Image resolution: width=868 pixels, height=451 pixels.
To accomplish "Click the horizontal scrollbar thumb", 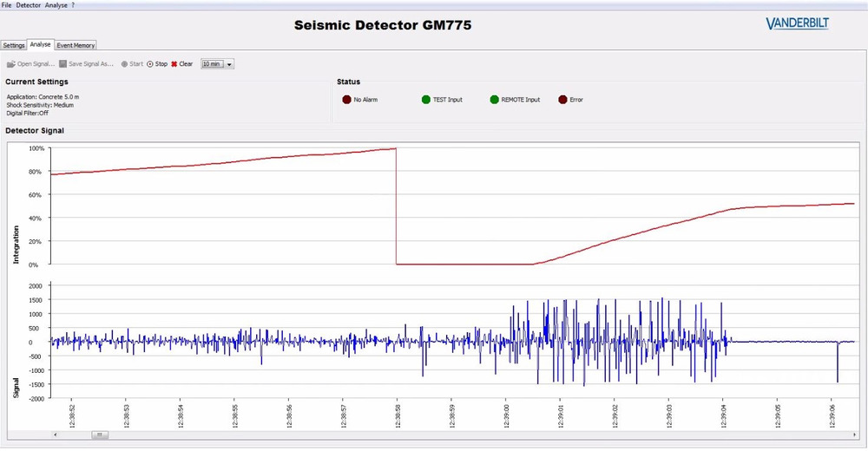I will point(99,435).
